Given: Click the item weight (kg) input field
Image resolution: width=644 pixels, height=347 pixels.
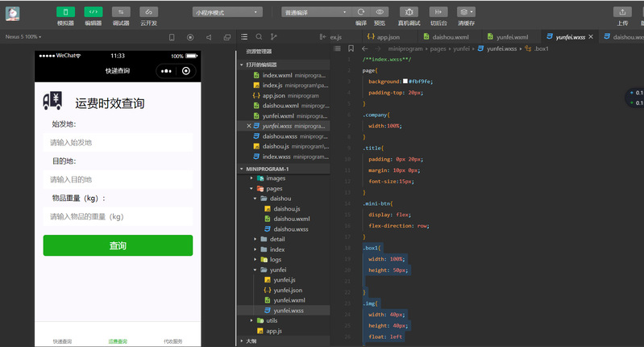Looking at the screenshot, I should pos(118,216).
